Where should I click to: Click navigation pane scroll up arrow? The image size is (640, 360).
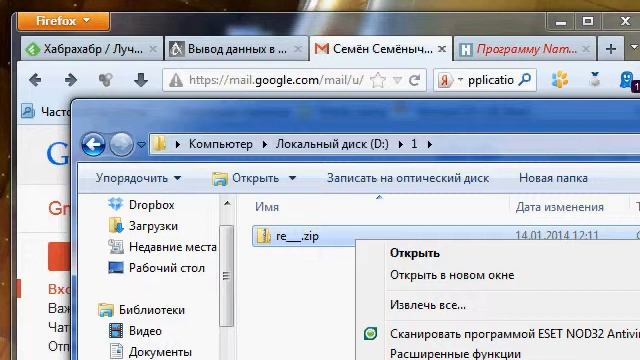227,203
